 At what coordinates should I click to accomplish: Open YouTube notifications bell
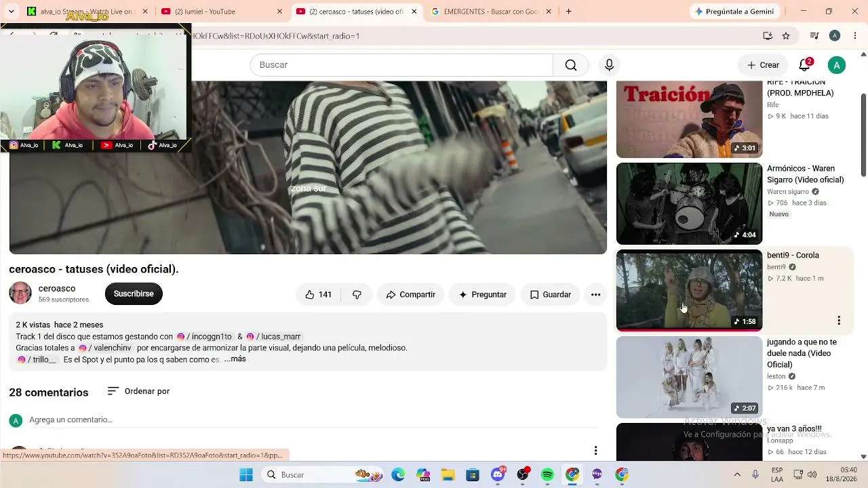(x=804, y=65)
